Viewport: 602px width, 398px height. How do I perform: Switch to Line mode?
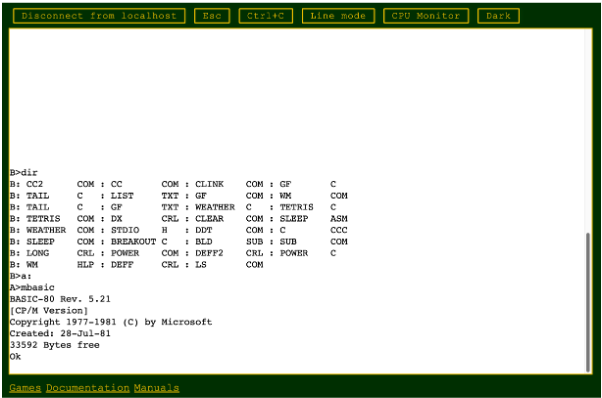[x=338, y=16]
